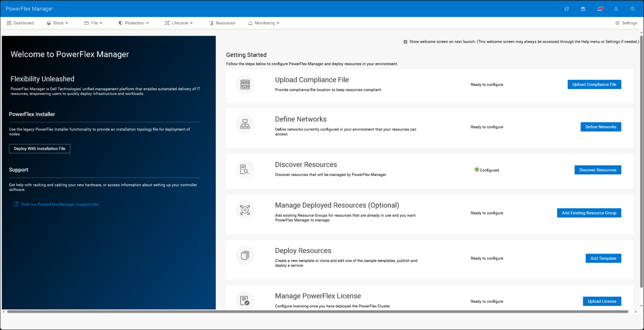This screenshot has height=330, width=644.
Task: Open the Monitoring dropdown
Action: coord(263,23)
